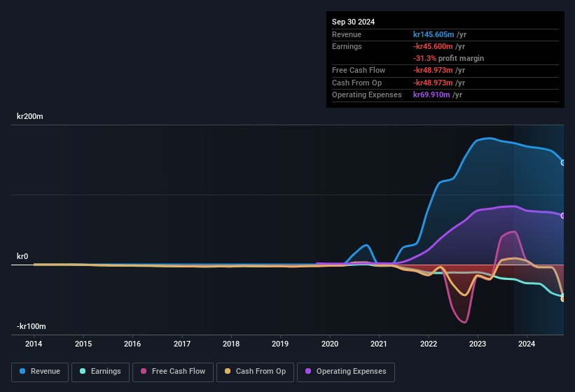Click the 2019 x-axis label
Screen dimensions: 575x392
coord(280,344)
